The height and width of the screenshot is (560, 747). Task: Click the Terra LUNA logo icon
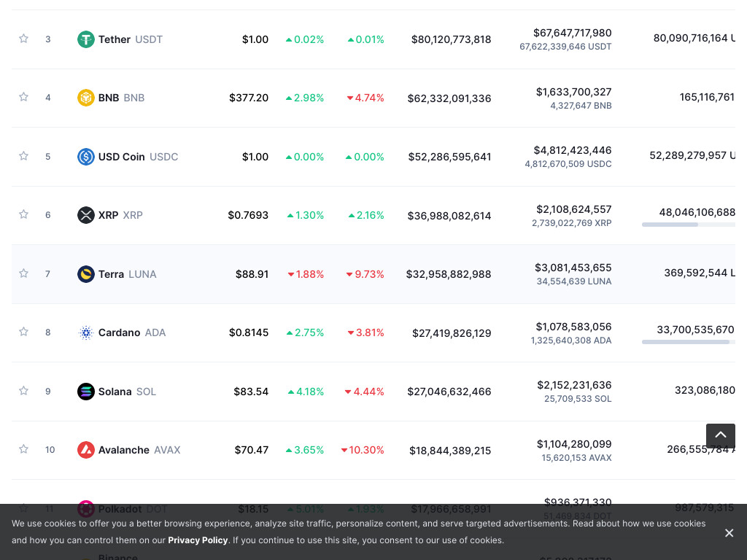pos(86,274)
